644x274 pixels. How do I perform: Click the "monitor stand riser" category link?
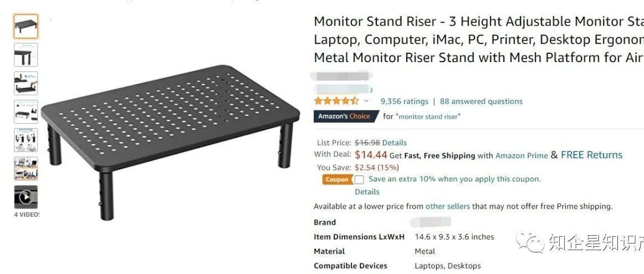429,116
